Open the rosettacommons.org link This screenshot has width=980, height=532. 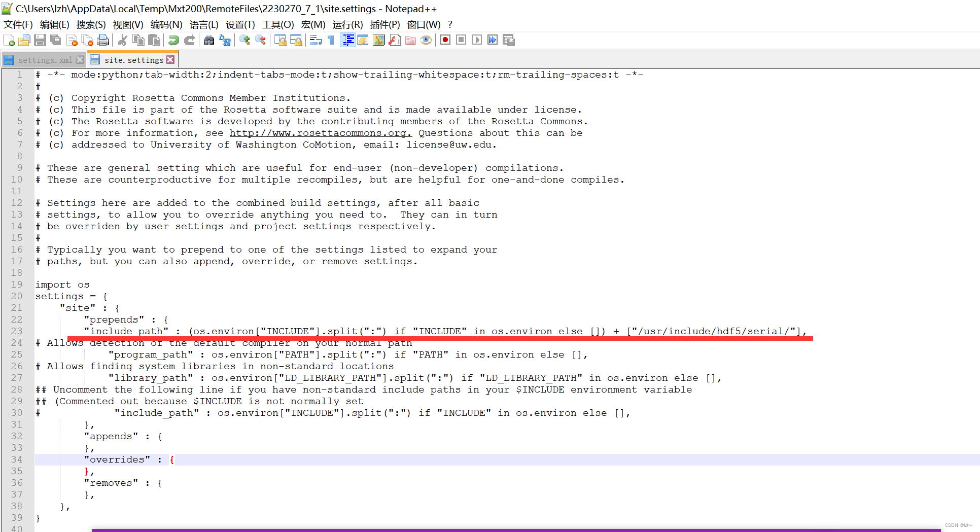click(320, 133)
